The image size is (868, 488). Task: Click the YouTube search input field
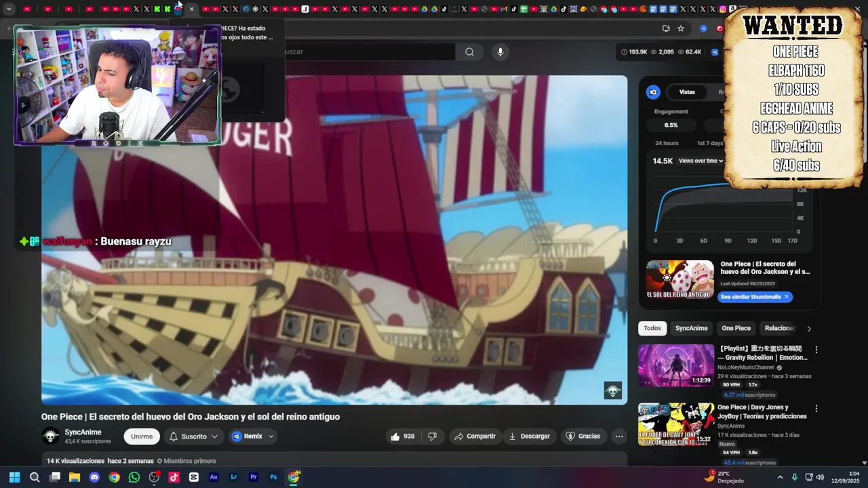point(366,52)
